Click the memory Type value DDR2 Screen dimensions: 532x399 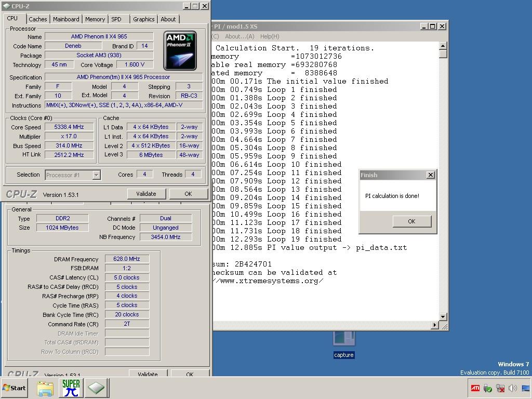[62, 219]
